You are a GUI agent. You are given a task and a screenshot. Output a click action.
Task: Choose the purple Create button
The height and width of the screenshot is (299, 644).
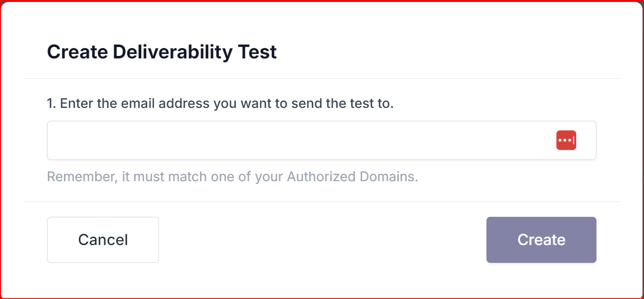(541, 240)
